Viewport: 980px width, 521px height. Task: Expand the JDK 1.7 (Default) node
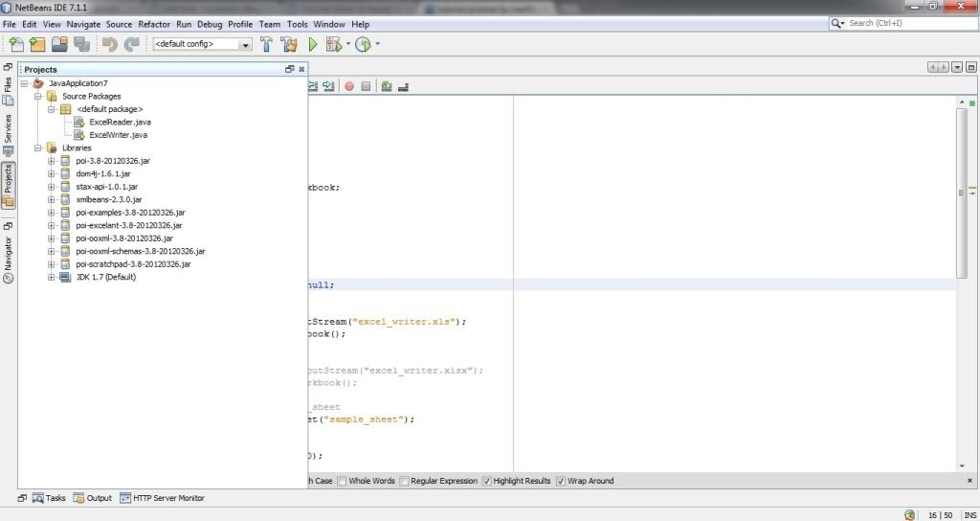52,277
